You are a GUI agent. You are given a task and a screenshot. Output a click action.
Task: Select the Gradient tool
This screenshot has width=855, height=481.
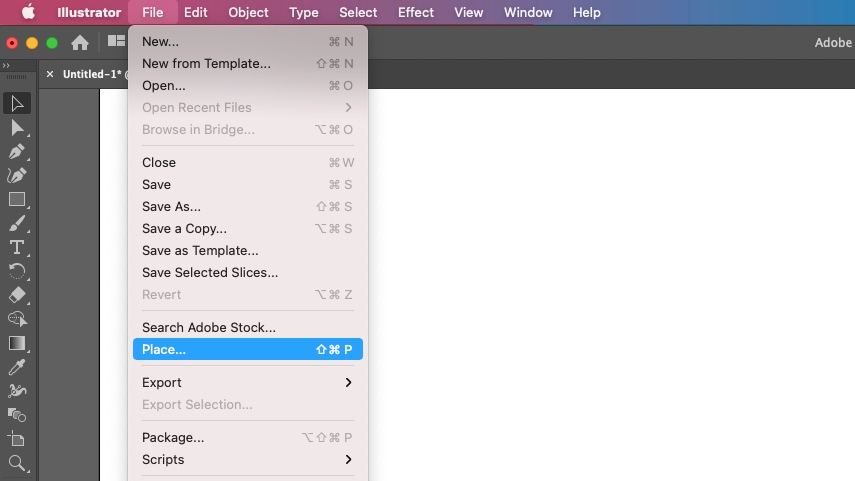[17, 343]
